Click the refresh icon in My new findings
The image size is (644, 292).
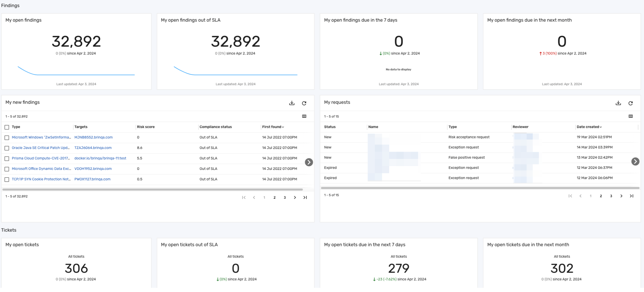coord(304,103)
